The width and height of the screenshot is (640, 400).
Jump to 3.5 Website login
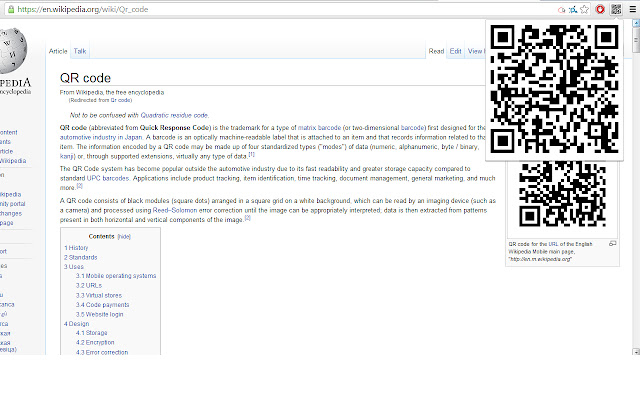[x=99, y=315]
